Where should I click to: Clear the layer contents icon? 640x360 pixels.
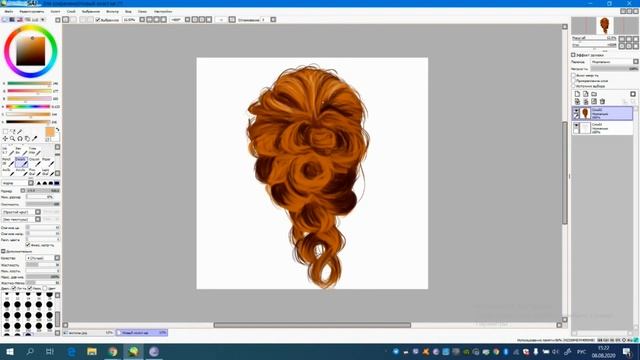click(x=594, y=101)
